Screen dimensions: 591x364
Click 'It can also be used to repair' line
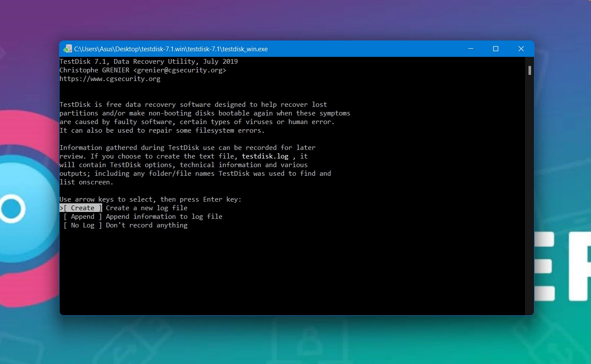162,131
